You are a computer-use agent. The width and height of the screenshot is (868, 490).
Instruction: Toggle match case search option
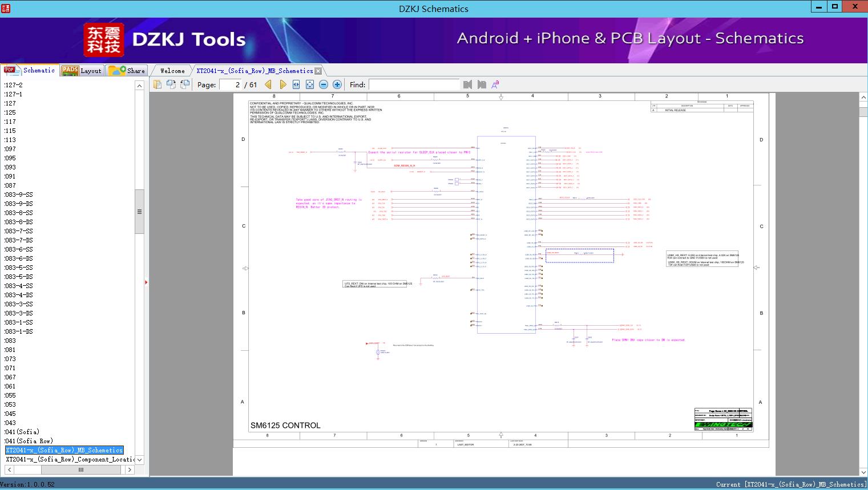[495, 84]
